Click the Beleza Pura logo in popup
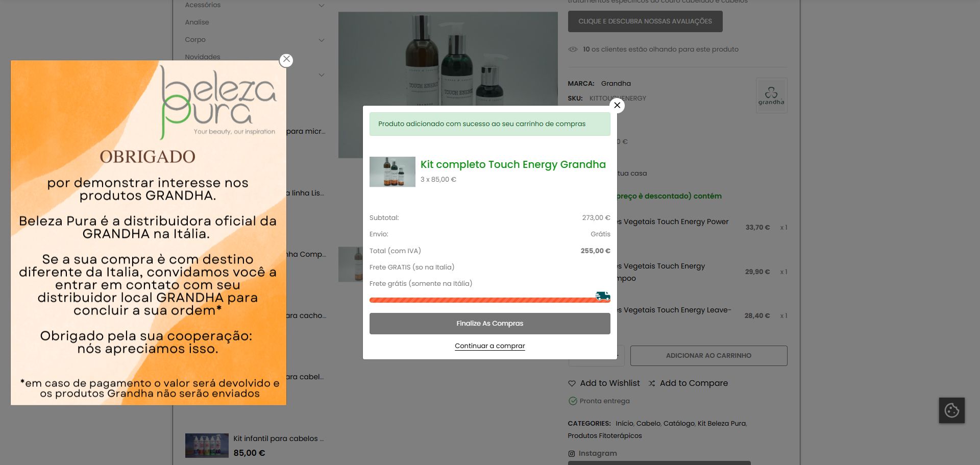This screenshot has height=465, width=980. coord(218,103)
